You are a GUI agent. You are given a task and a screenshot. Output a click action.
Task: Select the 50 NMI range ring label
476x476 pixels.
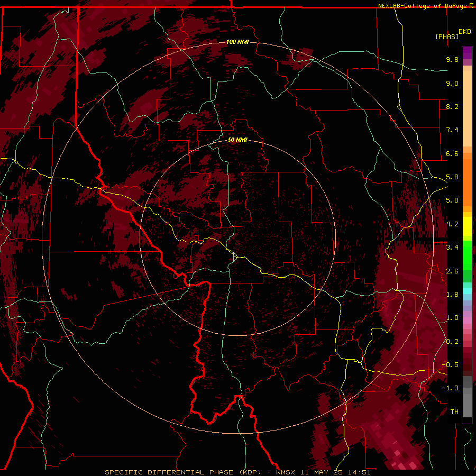pos(237,140)
